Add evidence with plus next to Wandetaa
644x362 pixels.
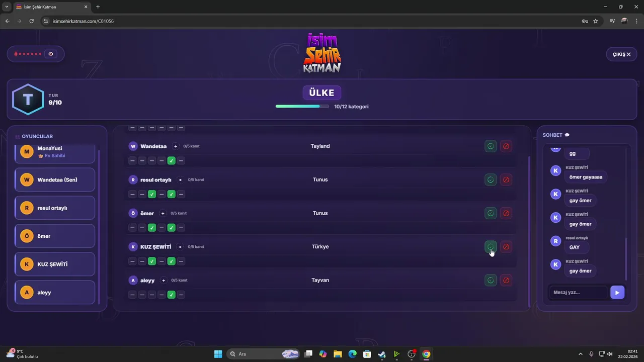[176, 146]
